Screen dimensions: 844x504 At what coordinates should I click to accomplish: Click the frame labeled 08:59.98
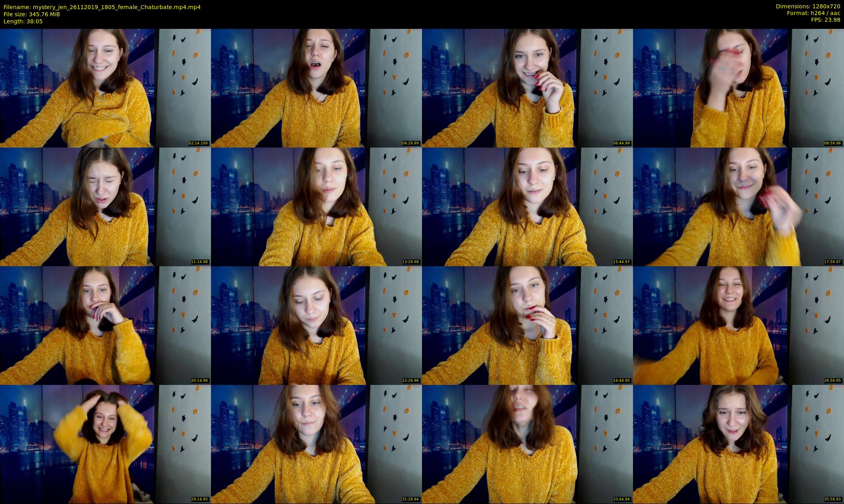pos(738,88)
